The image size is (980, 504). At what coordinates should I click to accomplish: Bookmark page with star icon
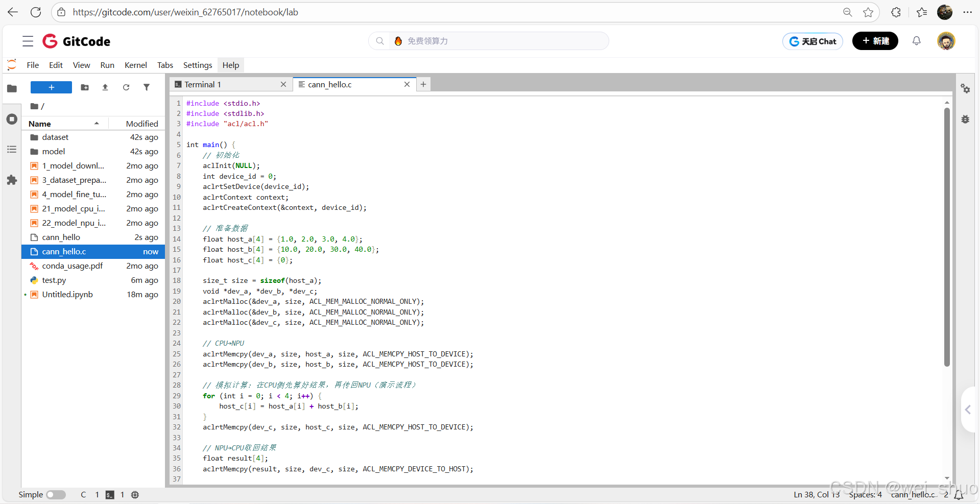tap(868, 12)
